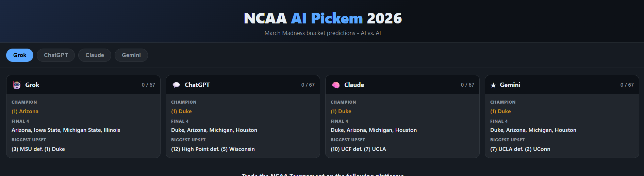Click the ChatGPT speech bubble icon
The width and height of the screenshot is (644, 176).
[176, 85]
